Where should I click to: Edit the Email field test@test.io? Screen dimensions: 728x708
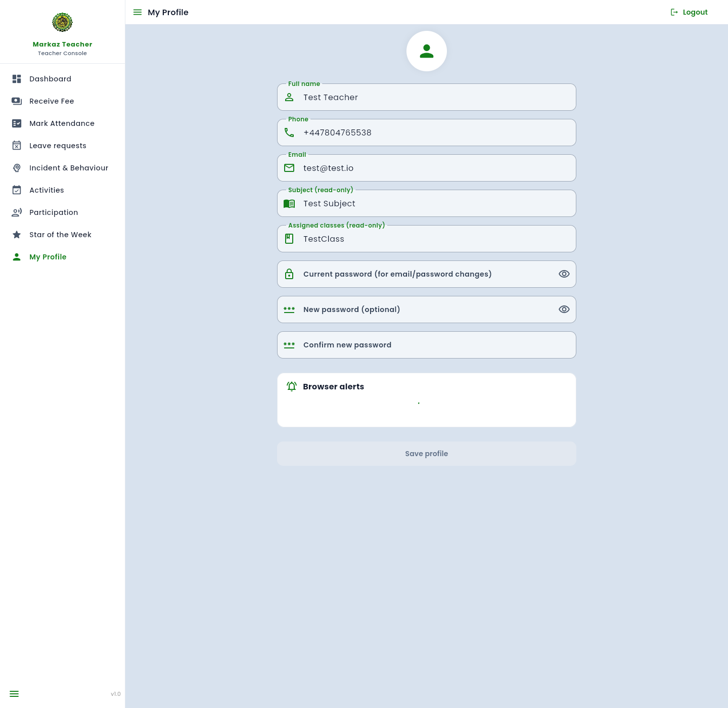pyautogui.click(x=427, y=168)
